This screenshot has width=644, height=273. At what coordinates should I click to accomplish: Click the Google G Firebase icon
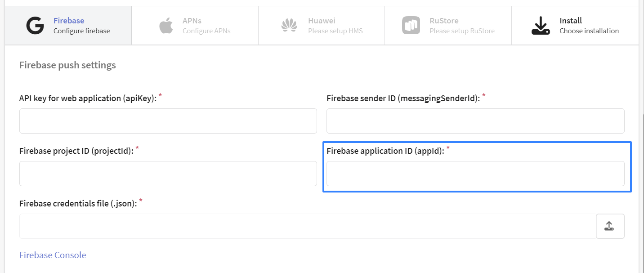pyautogui.click(x=35, y=26)
